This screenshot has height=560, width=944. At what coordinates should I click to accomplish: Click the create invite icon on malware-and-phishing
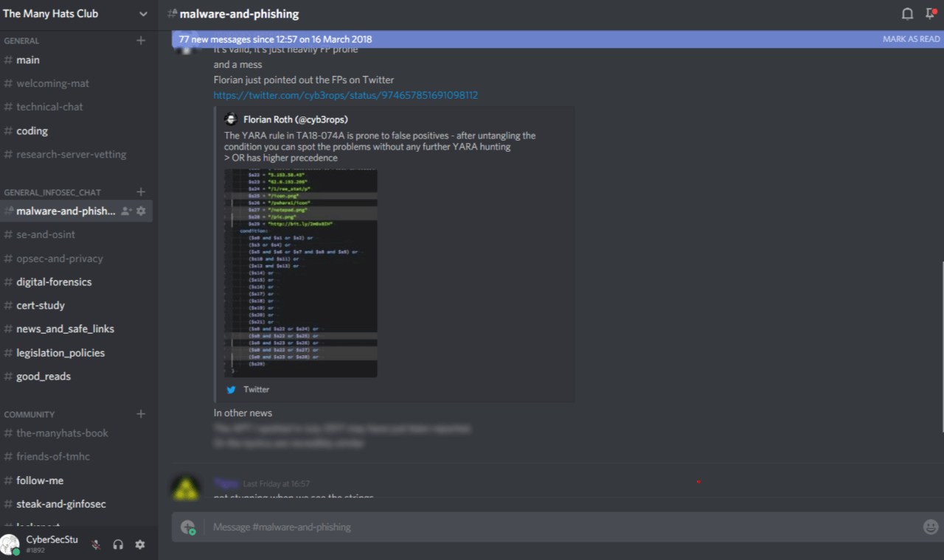[127, 211]
